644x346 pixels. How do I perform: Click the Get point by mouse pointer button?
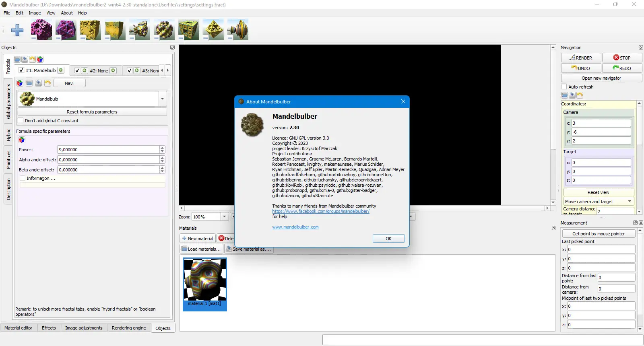598,234
